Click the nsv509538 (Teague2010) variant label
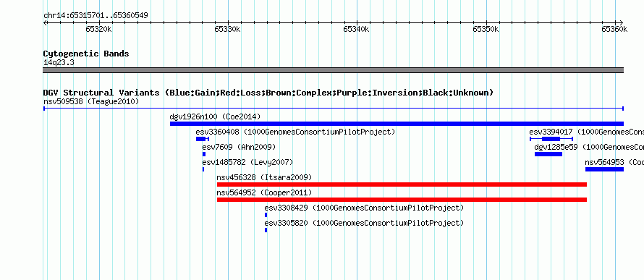This screenshot has height=280, width=644. coord(91,101)
